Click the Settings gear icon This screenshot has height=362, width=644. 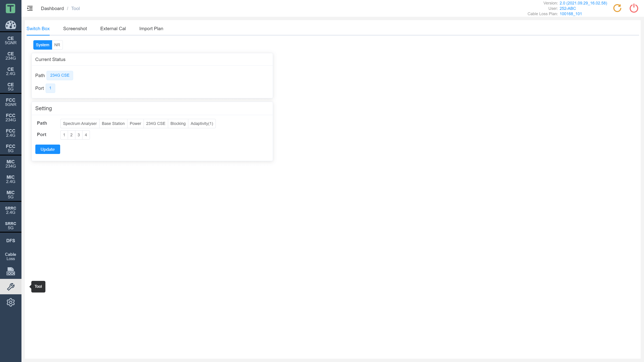[11, 302]
